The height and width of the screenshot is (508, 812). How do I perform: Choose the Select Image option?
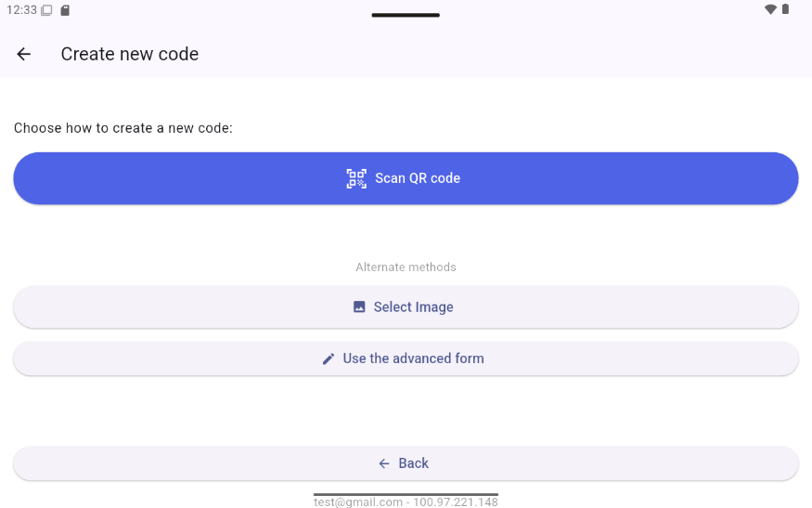click(406, 306)
